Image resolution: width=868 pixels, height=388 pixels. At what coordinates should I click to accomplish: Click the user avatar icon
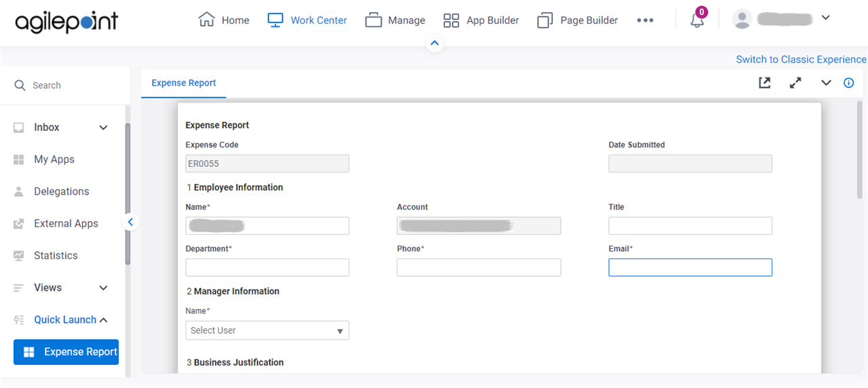(x=743, y=19)
